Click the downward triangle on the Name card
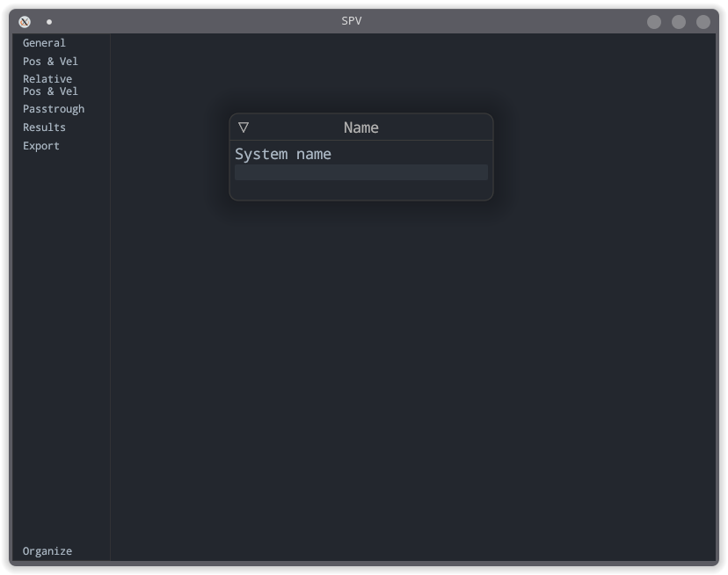 tap(244, 127)
